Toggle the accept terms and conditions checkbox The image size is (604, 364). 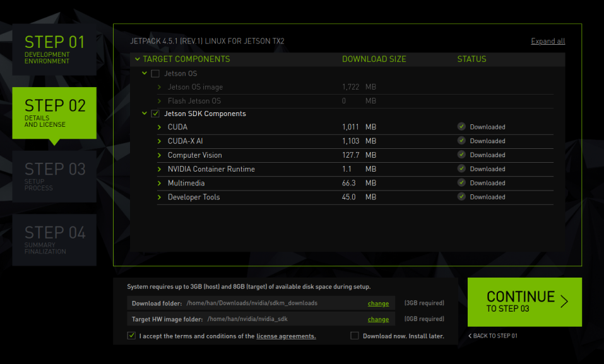(x=131, y=336)
